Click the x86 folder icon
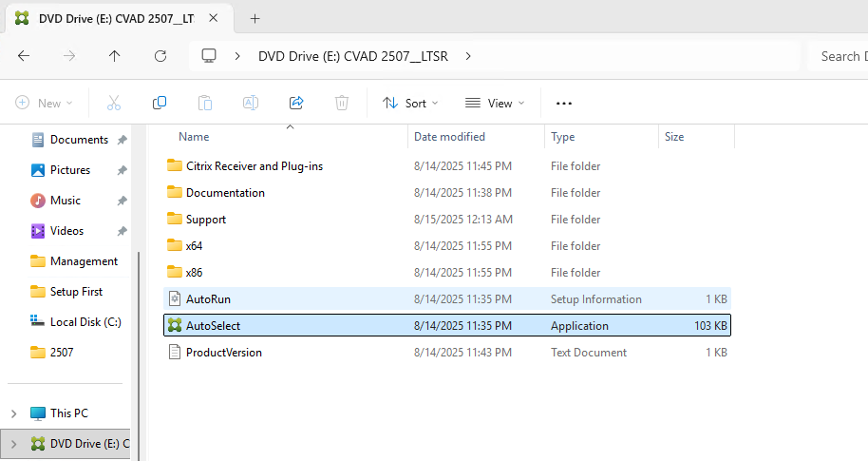868x461 pixels. click(175, 272)
